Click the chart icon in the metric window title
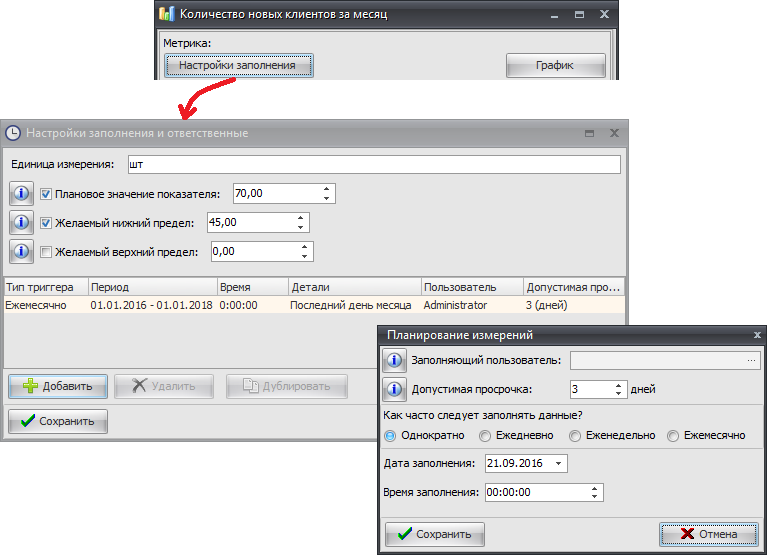The height and width of the screenshot is (555, 767). point(167,15)
